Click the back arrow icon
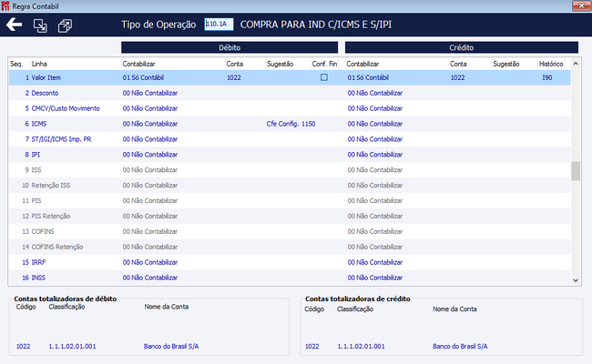This screenshot has height=364, width=592. pos(14,25)
